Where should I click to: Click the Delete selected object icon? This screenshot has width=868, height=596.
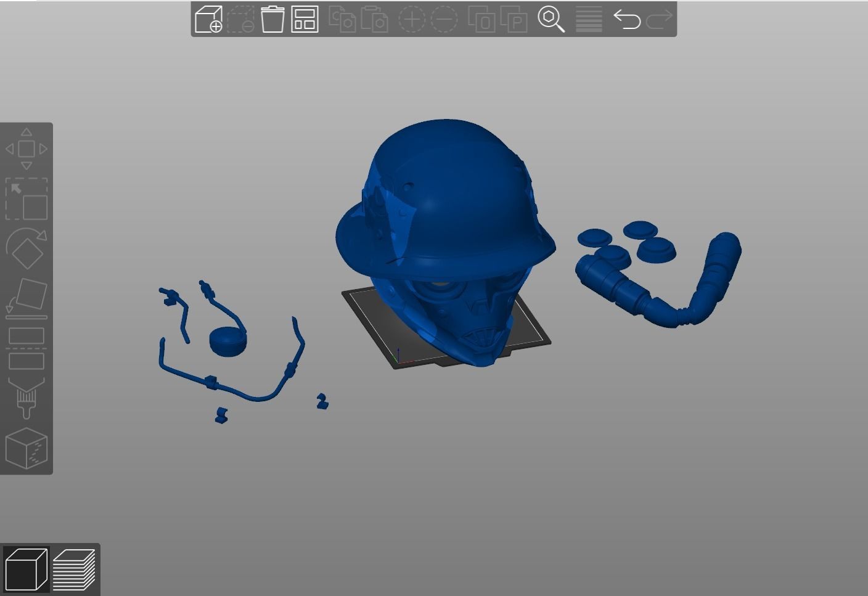[240, 19]
